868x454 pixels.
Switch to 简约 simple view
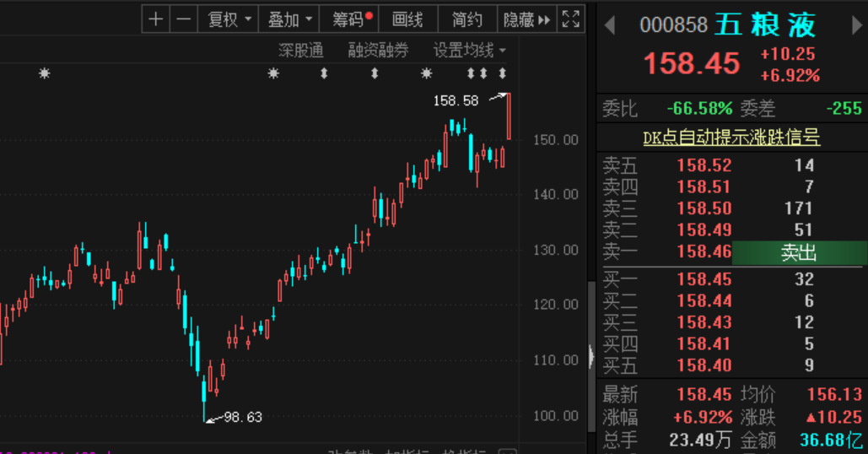coord(467,20)
